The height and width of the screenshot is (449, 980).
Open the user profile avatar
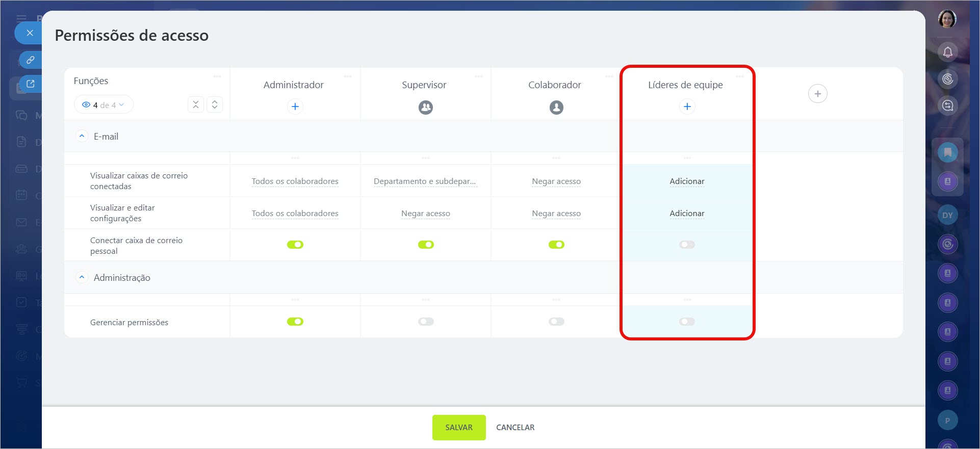pyautogui.click(x=947, y=19)
